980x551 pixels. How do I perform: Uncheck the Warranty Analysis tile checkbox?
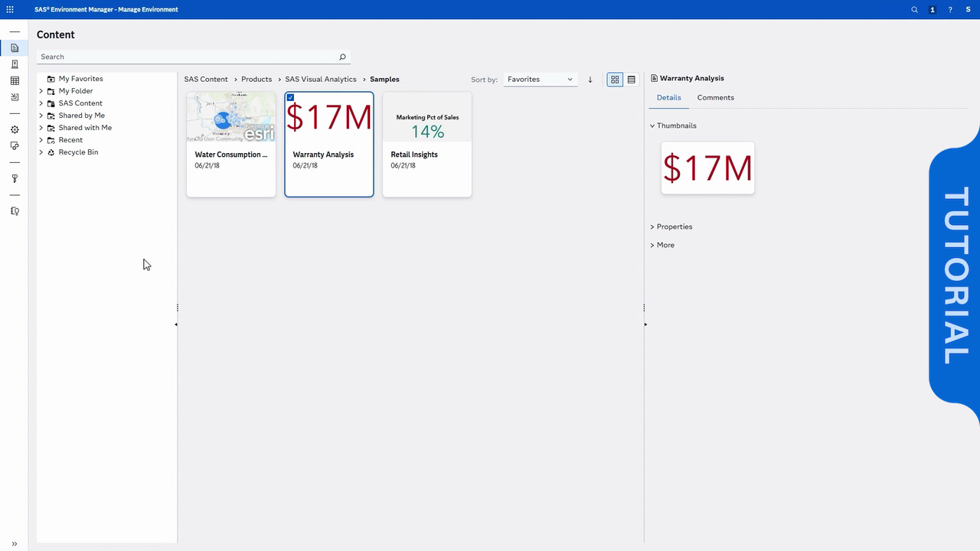click(290, 98)
